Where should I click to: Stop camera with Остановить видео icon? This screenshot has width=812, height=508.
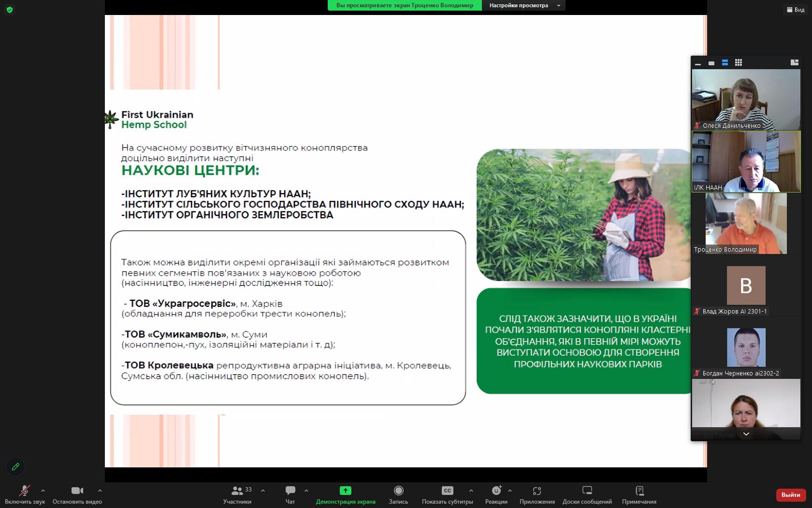point(77,494)
